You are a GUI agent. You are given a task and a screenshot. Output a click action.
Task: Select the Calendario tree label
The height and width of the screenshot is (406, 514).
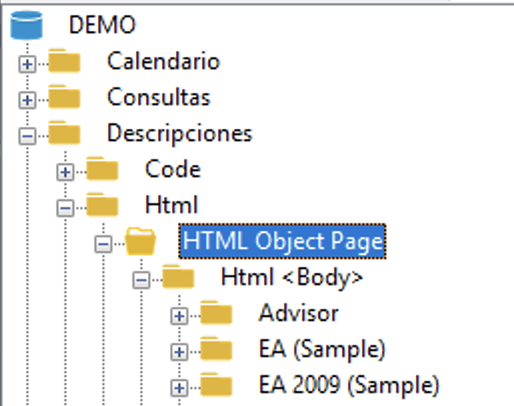163,61
